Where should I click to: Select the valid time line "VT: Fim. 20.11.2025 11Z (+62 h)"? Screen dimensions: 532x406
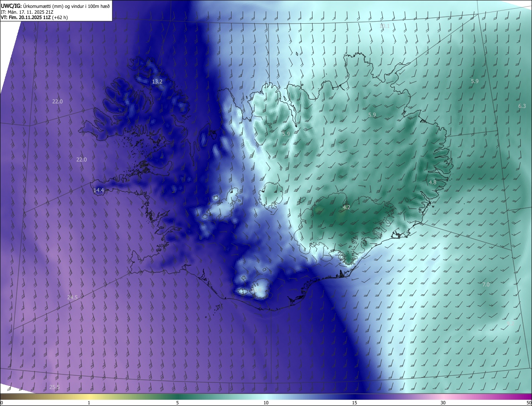[34, 17]
